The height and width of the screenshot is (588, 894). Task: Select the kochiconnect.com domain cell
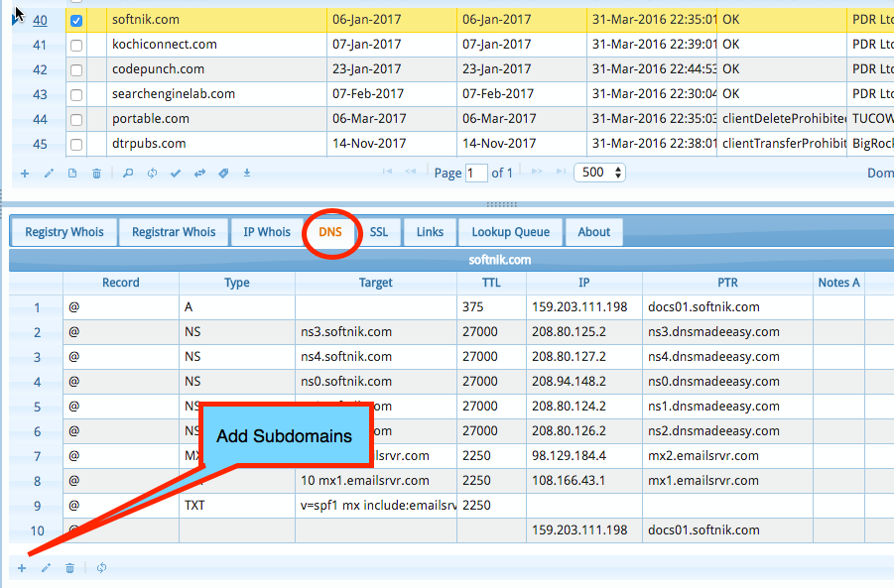pos(216,45)
